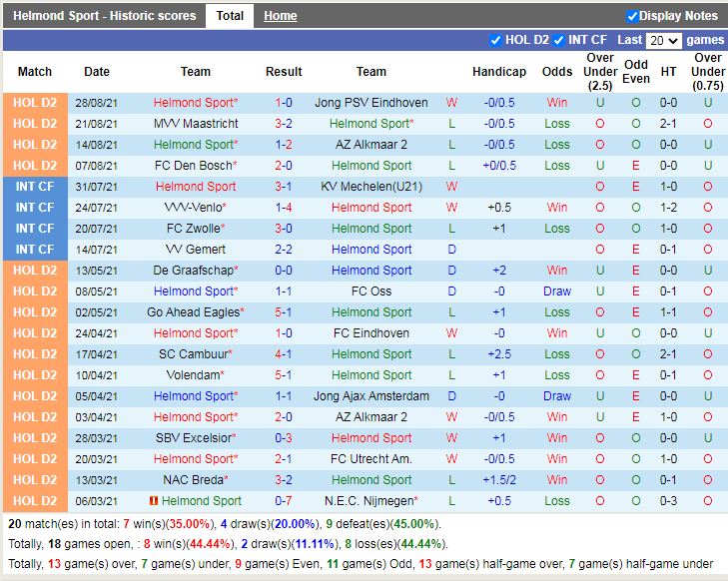
Task: Click the 3-2 result against MVV Maastricht
Action: [x=284, y=124]
